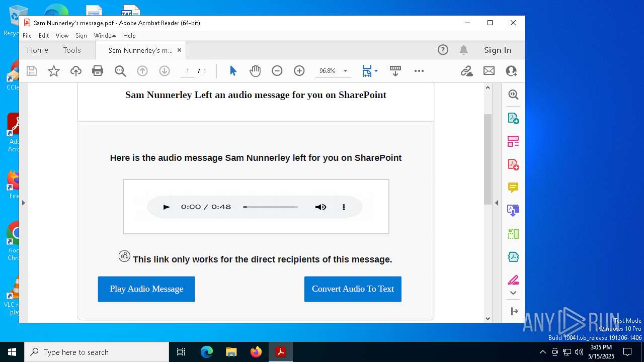Open the Edit menu
This screenshot has width=644, height=362.
coord(44,36)
